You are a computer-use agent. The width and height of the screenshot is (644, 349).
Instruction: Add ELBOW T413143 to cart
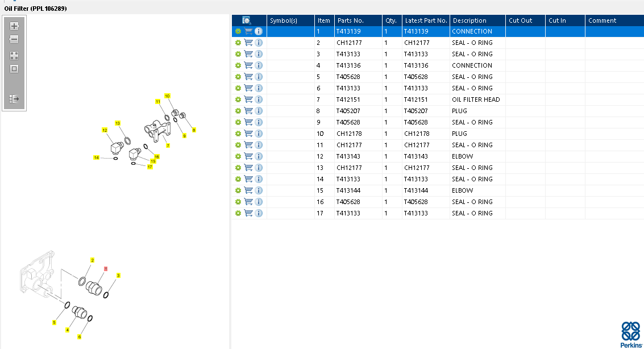(248, 156)
